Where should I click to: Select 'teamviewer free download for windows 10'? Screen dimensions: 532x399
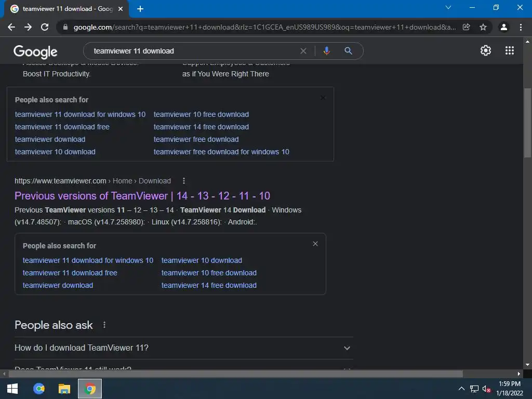tap(221, 152)
